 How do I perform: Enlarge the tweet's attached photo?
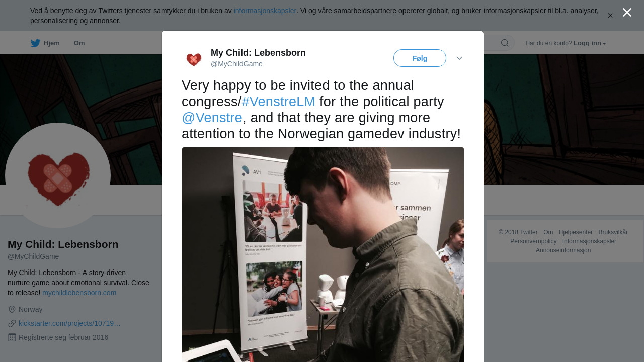pyautogui.click(x=323, y=254)
